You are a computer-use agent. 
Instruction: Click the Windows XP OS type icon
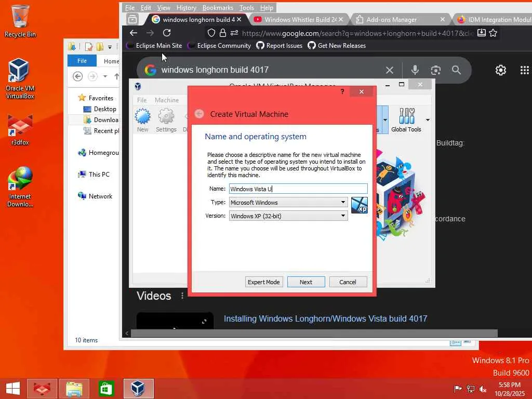click(360, 205)
